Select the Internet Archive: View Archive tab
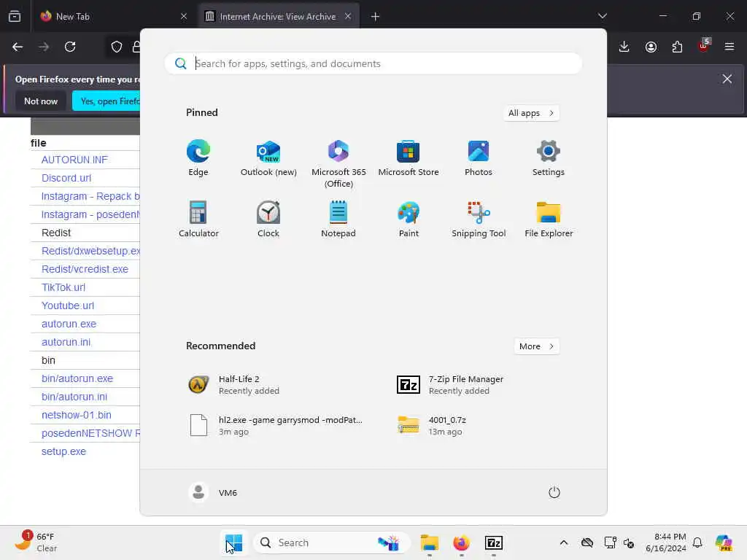747x560 pixels. [279, 17]
